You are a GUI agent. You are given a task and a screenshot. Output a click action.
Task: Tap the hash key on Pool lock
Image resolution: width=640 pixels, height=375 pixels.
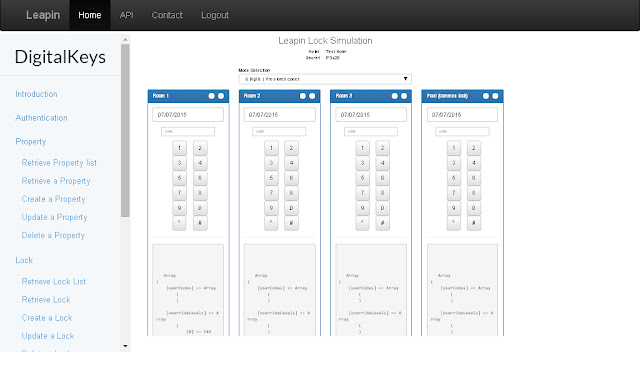[474, 223]
